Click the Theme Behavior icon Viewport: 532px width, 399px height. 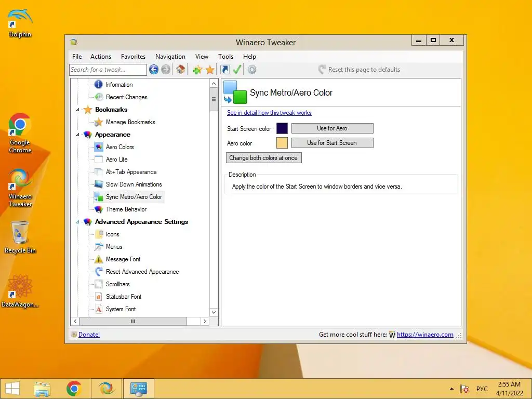pos(99,209)
